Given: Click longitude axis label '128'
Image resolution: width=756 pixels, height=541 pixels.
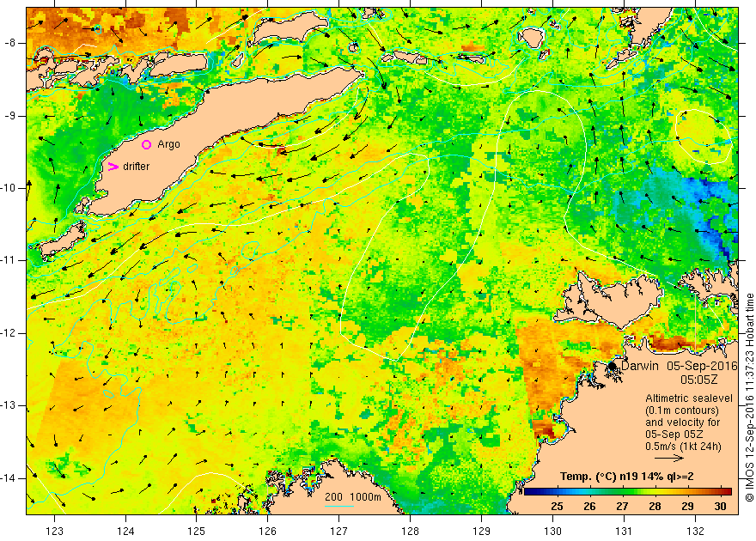Looking at the screenshot, I should (x=411, y=532).
